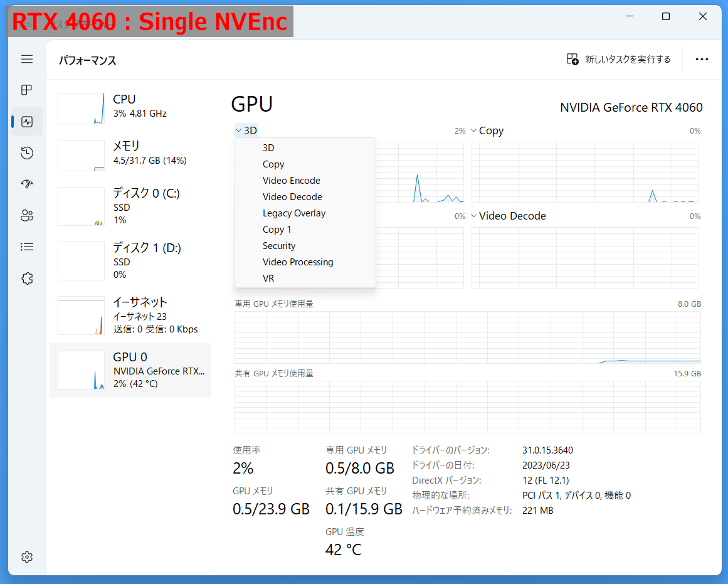Click the DirectX 12 (FL 12.1) value
The height and width of the screenshot is (584, 728).
tap(546, 480)
